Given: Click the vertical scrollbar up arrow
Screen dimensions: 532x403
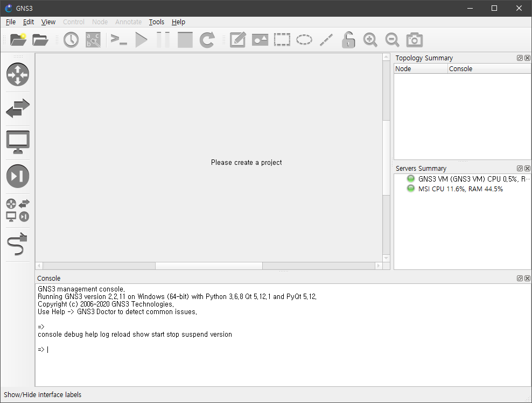Looking at the screenshot, I should point(386,57).
